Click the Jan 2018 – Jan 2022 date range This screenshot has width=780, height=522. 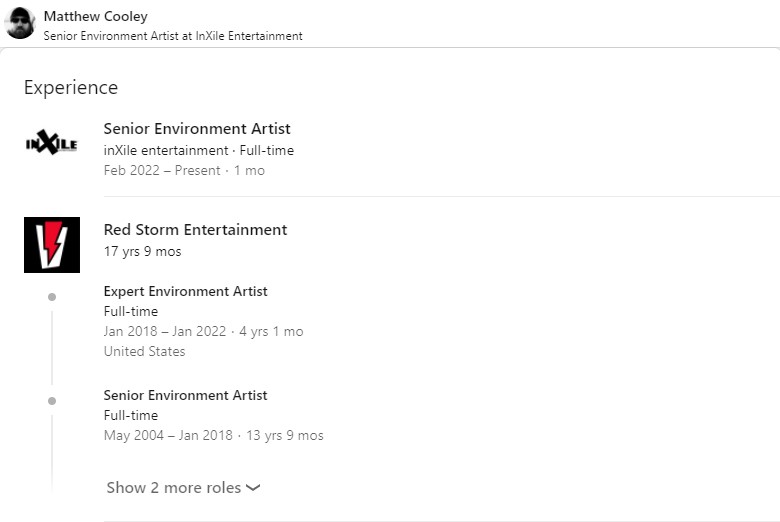[x=165, y=331]
